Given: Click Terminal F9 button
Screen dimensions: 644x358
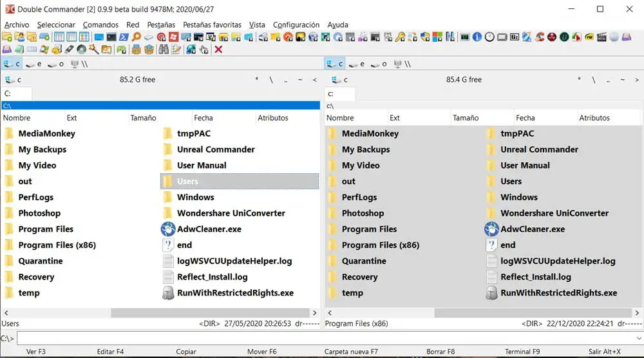Looking at the screenshot, I should tap(522, 352).
